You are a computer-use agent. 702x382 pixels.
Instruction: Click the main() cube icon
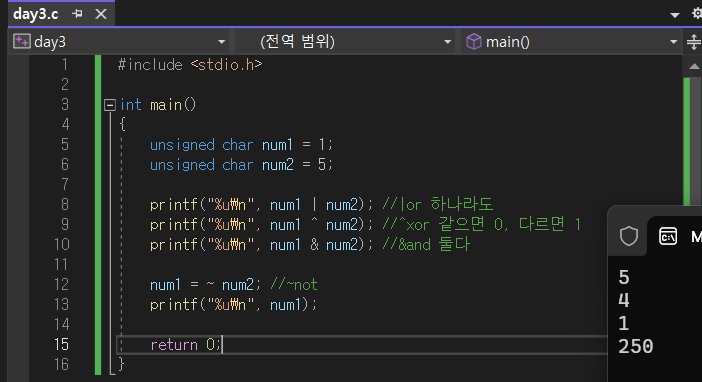click(x=474, y=42)
